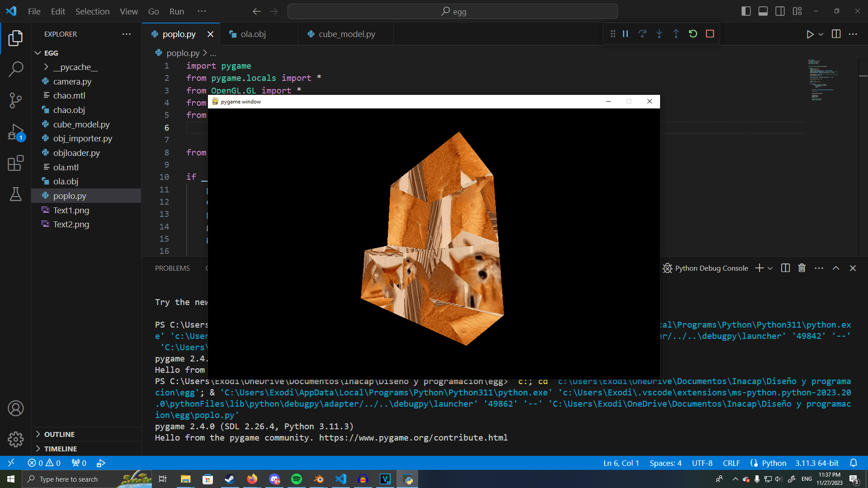Image resolution: width=868 pixels, height=488 pixels.
Task: Open the Selection menu
Action: coord(92,11)
